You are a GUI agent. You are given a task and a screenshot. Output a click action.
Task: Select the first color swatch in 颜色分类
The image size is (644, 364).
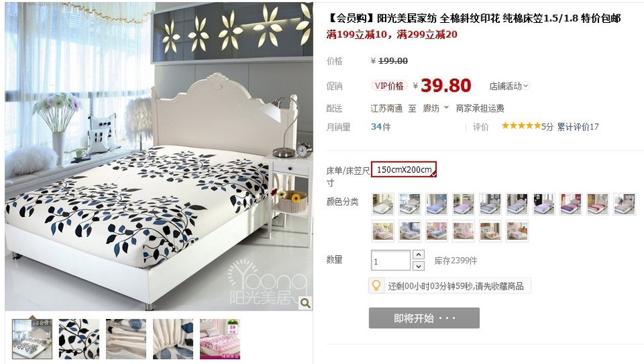383,204
